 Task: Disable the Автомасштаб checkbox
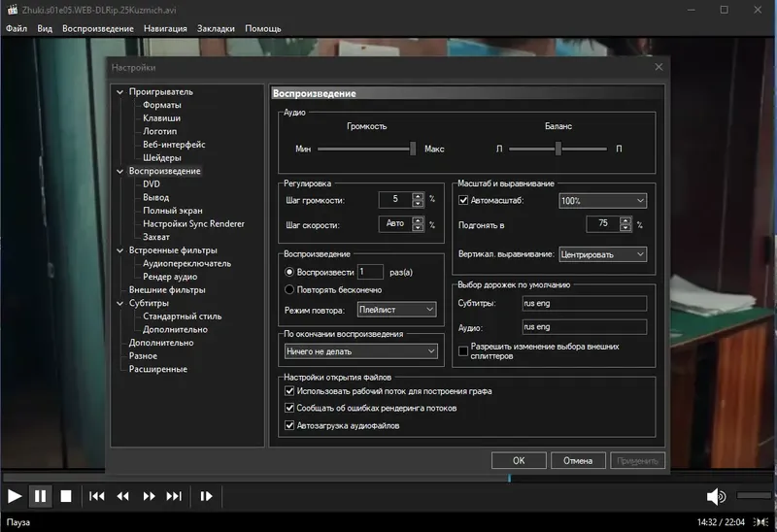pyautogui.click(x=463, y=200)
